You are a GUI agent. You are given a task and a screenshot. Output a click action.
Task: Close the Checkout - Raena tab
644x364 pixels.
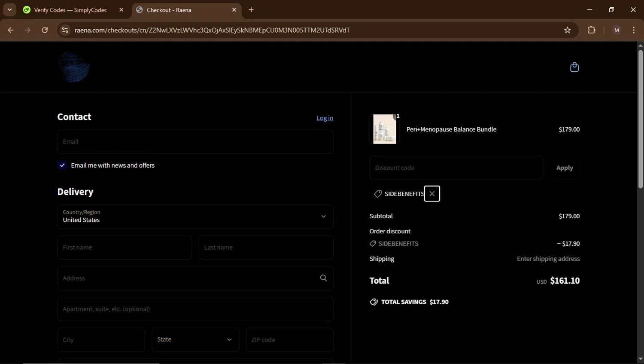234,10
